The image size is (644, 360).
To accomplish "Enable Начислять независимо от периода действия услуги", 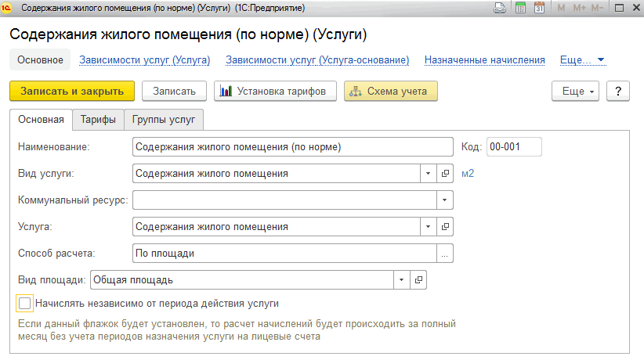I will coord(25,303).
